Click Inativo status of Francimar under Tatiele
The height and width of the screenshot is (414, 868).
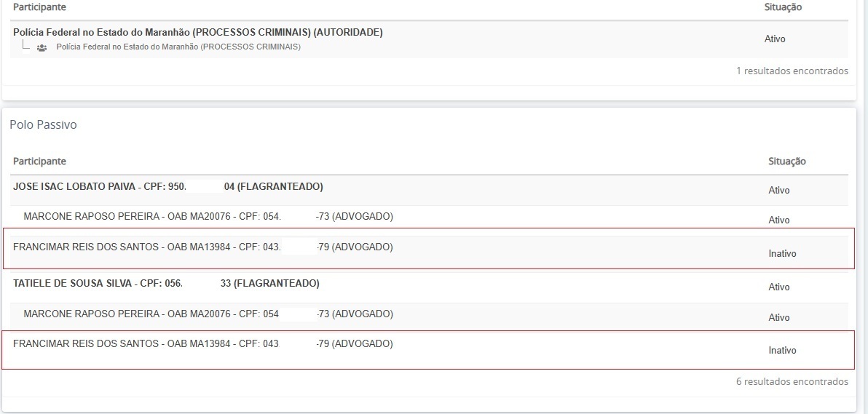782,351
